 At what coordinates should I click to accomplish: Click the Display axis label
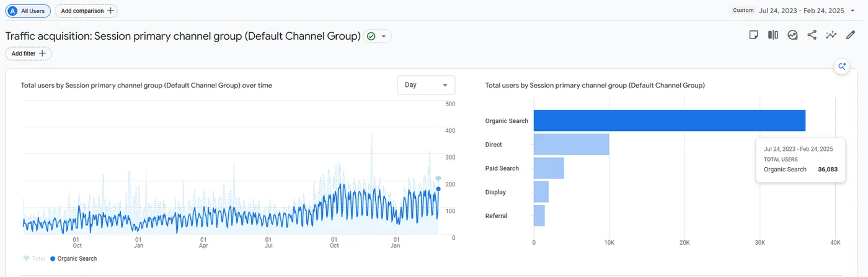(x=495, y=192)
